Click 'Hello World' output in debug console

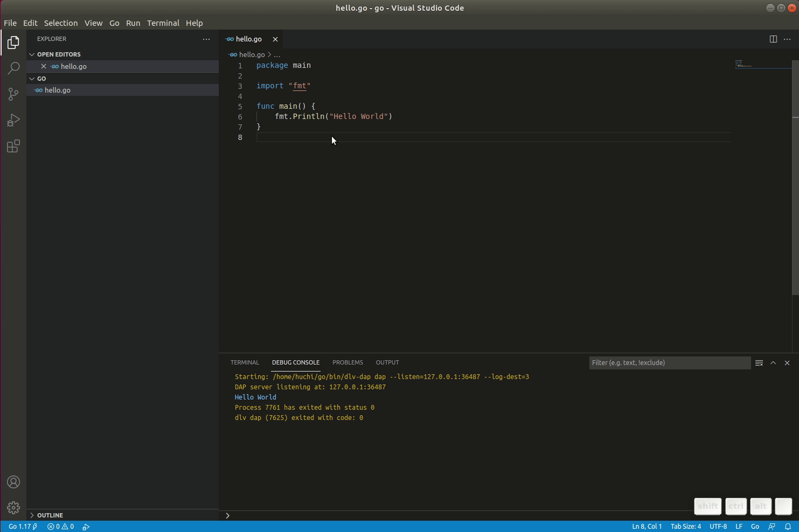pos(255,397)
